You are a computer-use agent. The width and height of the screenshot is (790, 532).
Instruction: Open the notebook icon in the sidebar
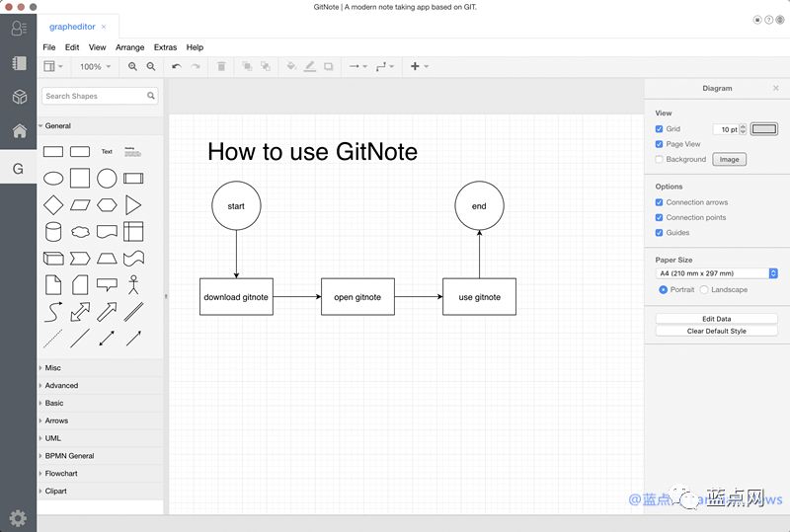pos(19,63)
